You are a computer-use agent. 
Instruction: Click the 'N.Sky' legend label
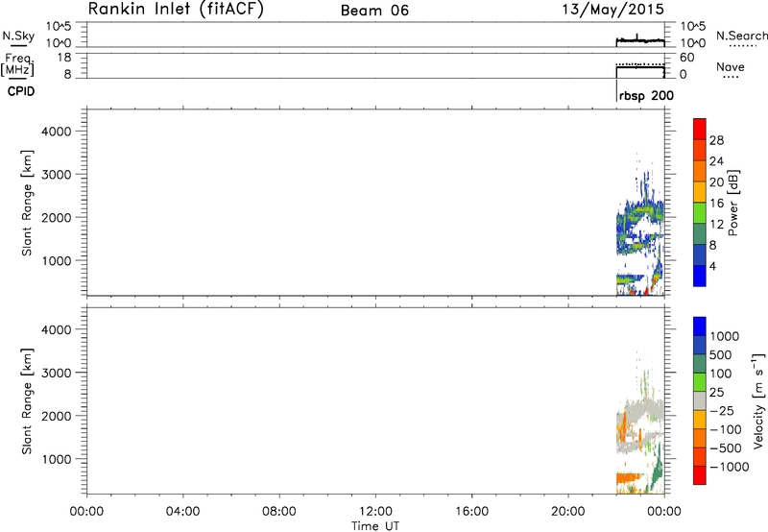tap(18, 36)
